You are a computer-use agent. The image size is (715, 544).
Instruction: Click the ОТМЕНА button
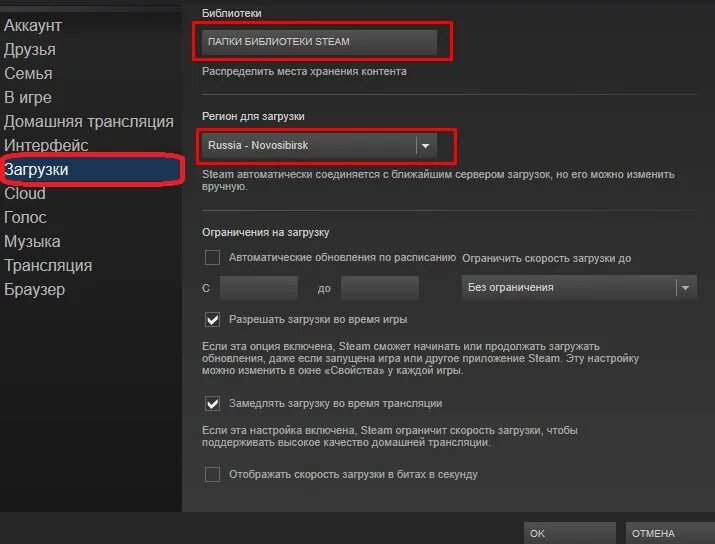point(670,533)
